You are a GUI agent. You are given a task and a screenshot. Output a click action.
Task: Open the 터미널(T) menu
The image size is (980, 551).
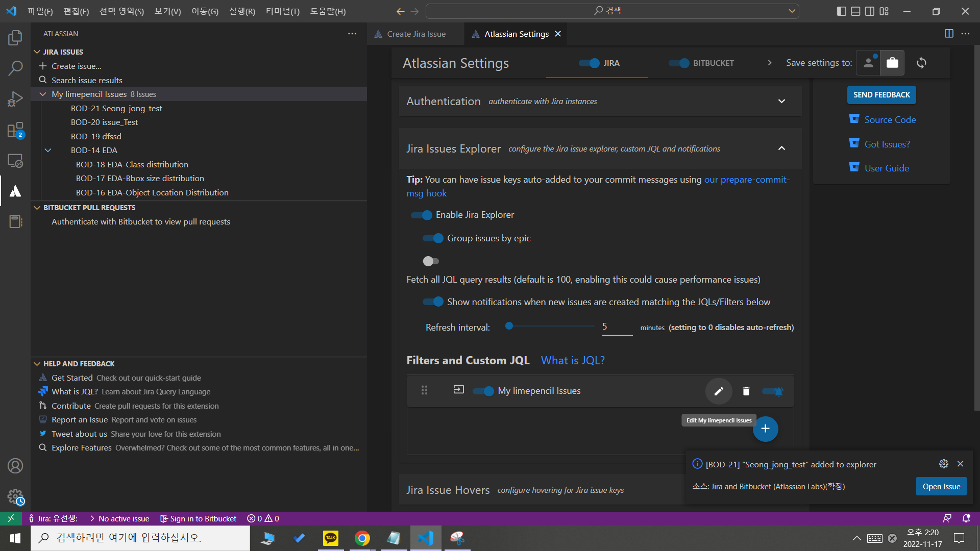click(282, 11)
